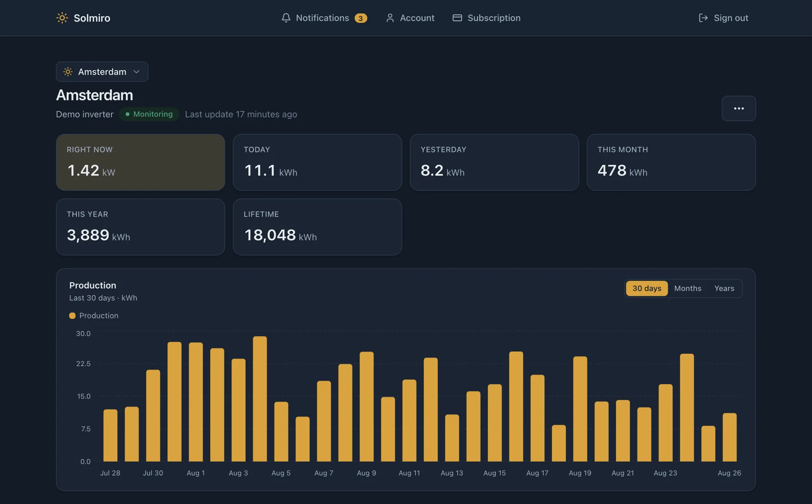This screenshot has width=812, height=504.
Task: Select the This Year 3,889 kWh card
Action: (140, 227)
